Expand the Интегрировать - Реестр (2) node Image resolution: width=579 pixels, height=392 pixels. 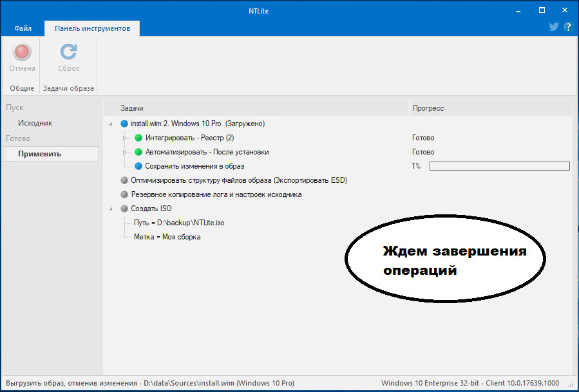coord(125,138)
